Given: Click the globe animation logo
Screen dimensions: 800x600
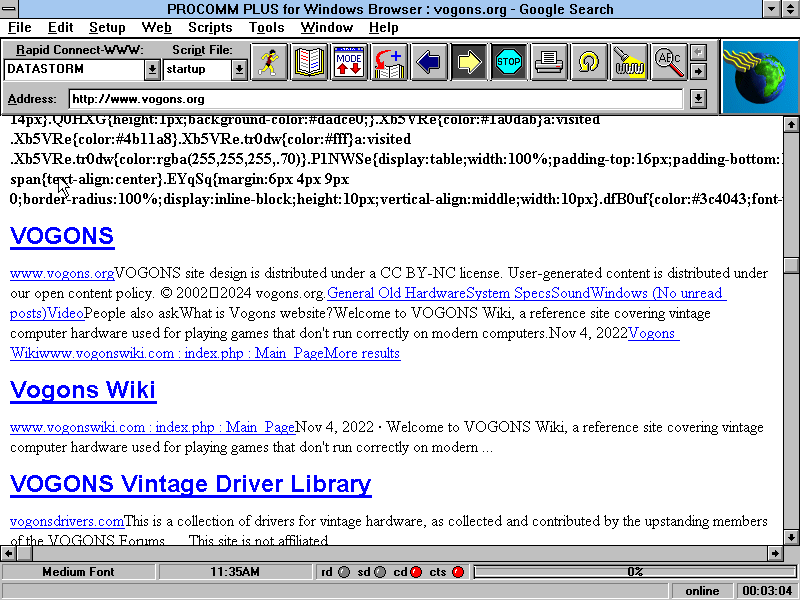Looking at the screenshot, I should [x=760, y=77].
